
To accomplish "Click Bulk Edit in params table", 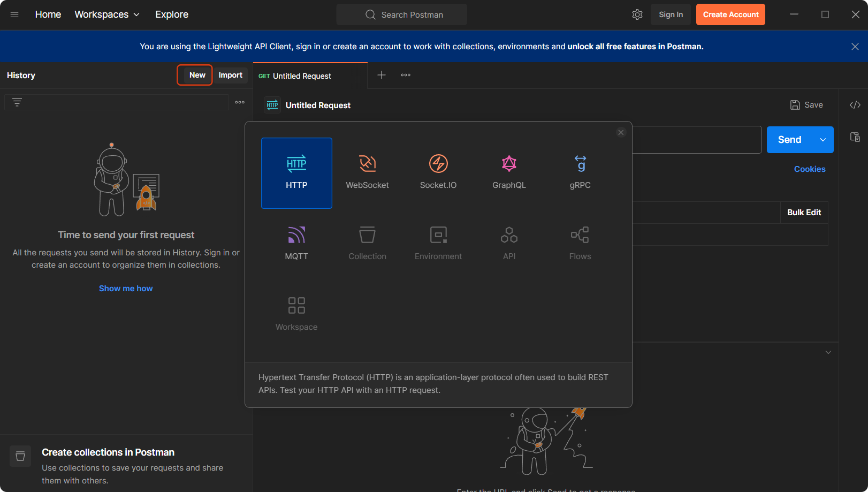I will click(x=804, y=213).
